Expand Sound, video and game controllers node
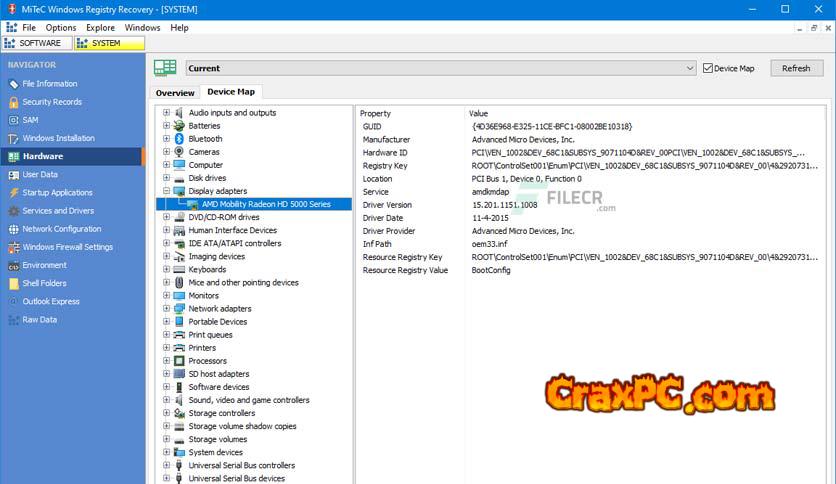Viewport: 836px width, 484px height. (166, 400)
